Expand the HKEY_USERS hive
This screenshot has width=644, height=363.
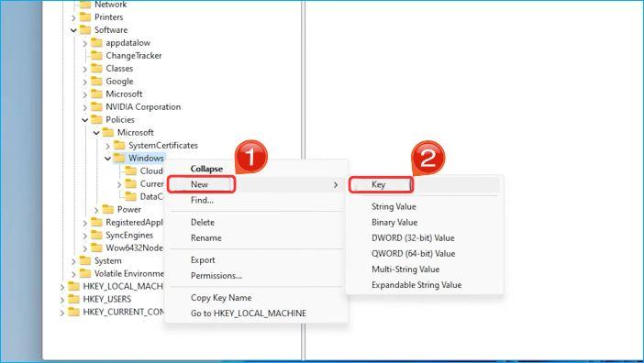point(62,300)
